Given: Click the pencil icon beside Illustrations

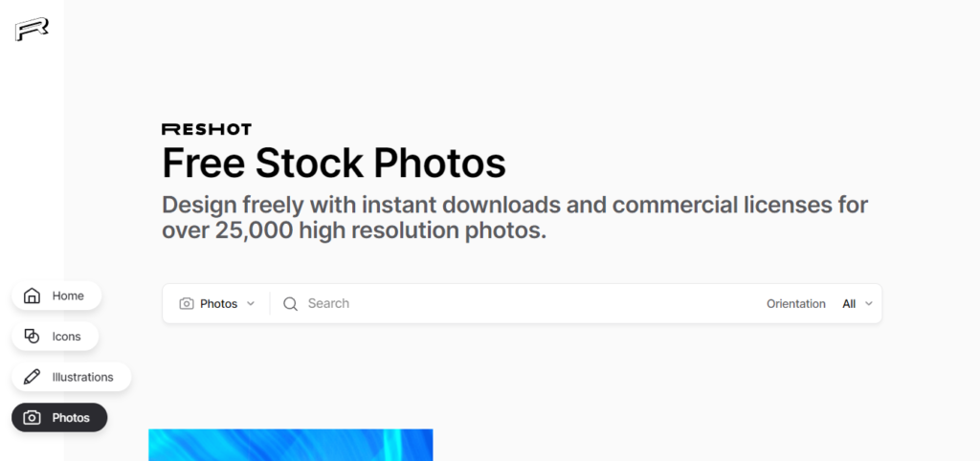Looking at the screenshot, I should point(32,377).
